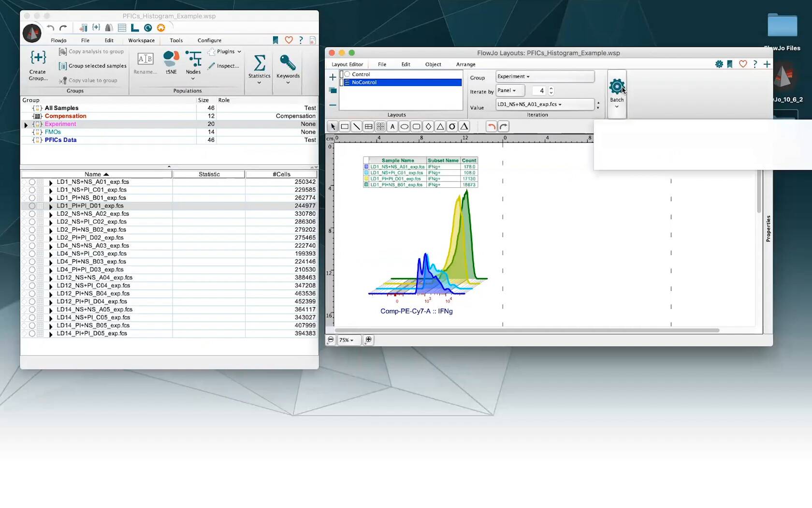The width and height of the screenshot is (812, 508).
Task: Add a new layout with the plus icon
Action: coord(333,77)
